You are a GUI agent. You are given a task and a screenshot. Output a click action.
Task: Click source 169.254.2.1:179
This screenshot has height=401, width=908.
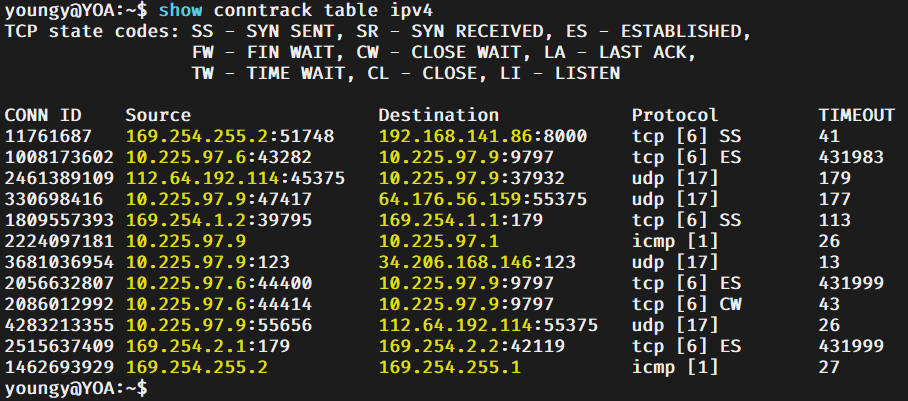coord(208,346)
